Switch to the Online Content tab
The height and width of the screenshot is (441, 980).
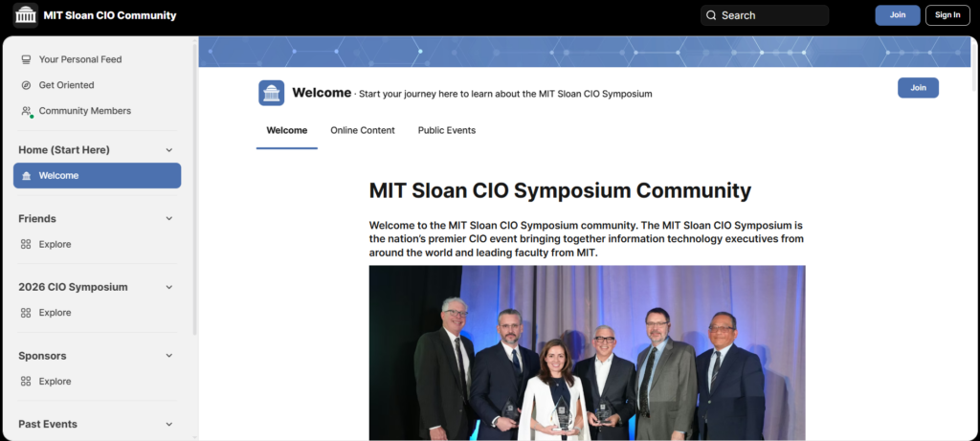(363, 130)
